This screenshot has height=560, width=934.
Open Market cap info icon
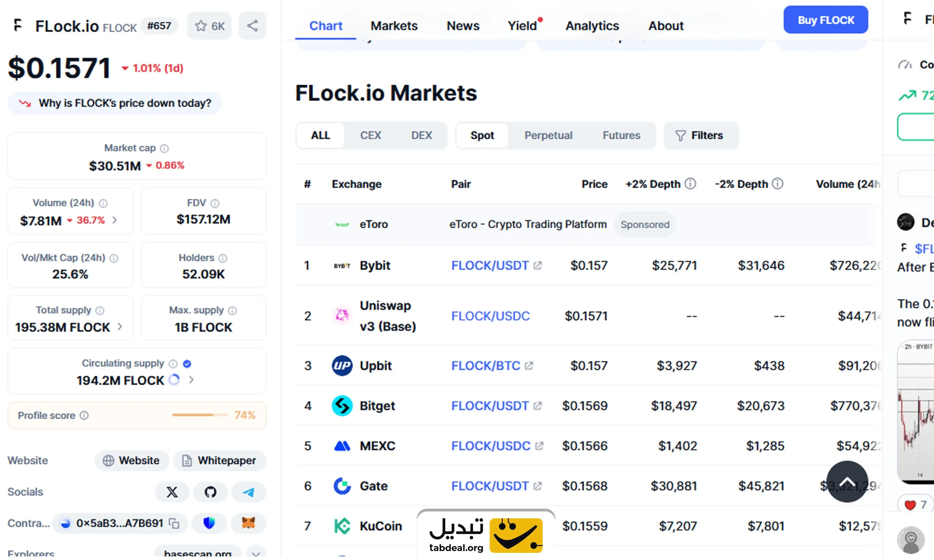(164, 148)
